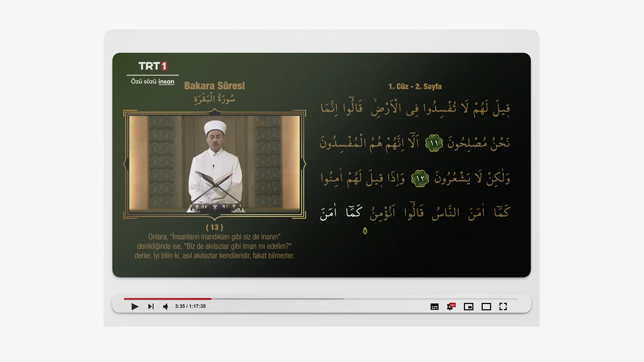Click the 3:35 / 1:17:35 time display
The image size is (644, 362).
coord(190,306)
